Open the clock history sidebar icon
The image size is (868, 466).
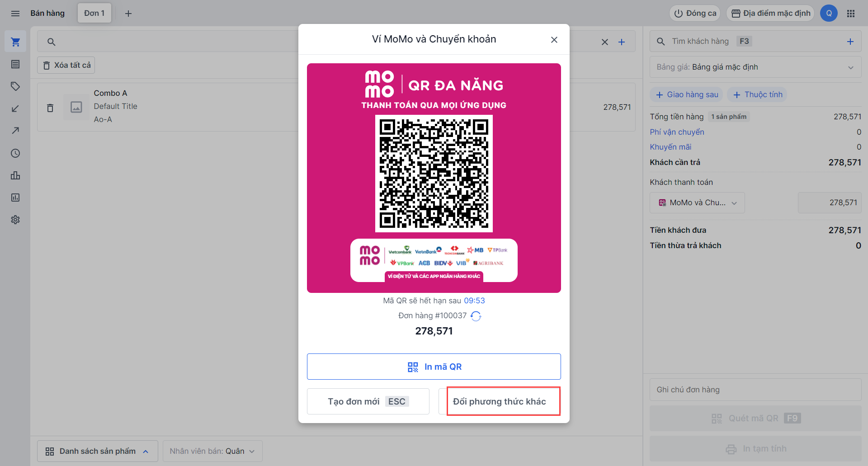15,153
